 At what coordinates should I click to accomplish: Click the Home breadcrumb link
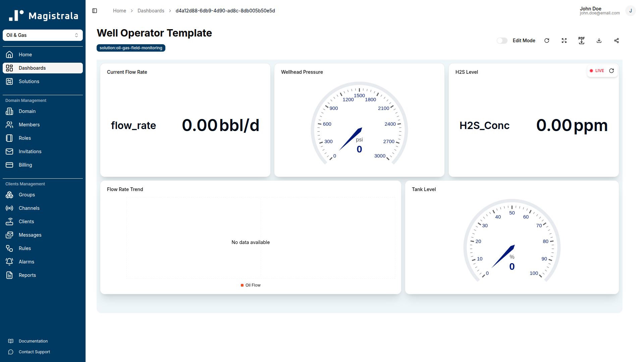(x=119, y=11)
